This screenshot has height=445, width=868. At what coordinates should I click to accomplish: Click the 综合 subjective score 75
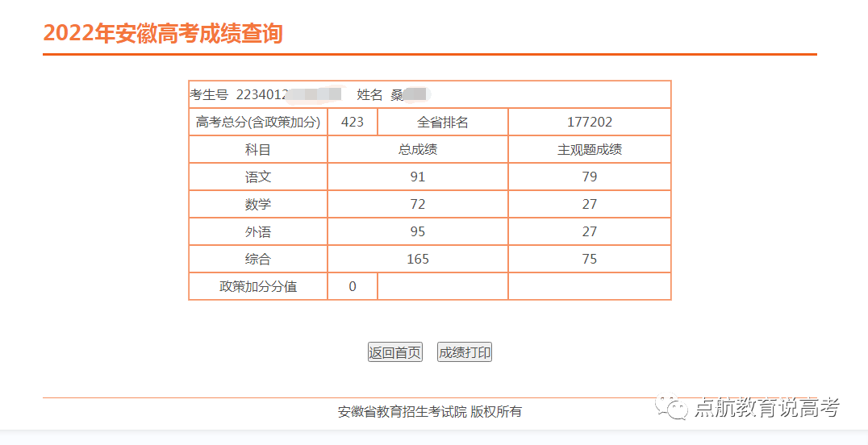[x=590, y=259]
